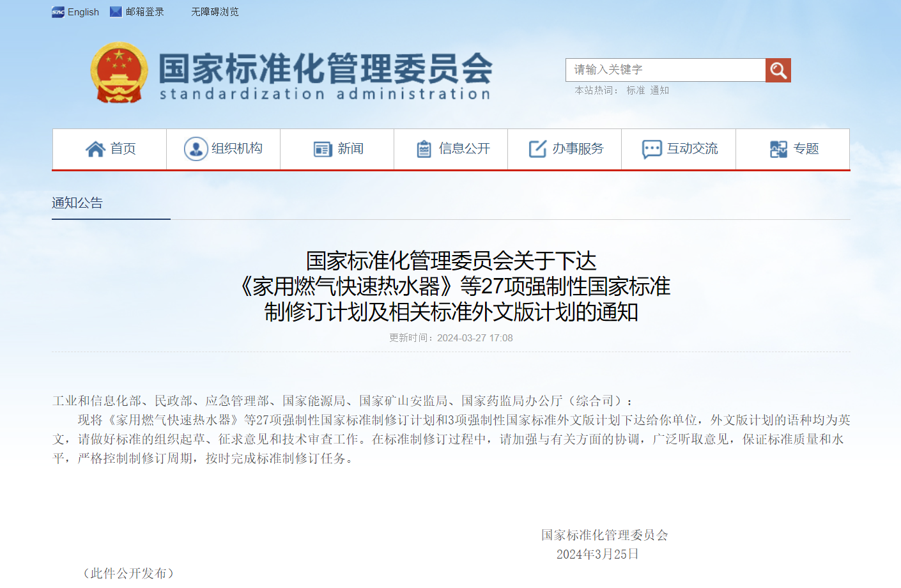The width and height of the screenshot is (901, 588).
Task: Select the 通知公告 section tab
Action: click(x=77, y=203)
